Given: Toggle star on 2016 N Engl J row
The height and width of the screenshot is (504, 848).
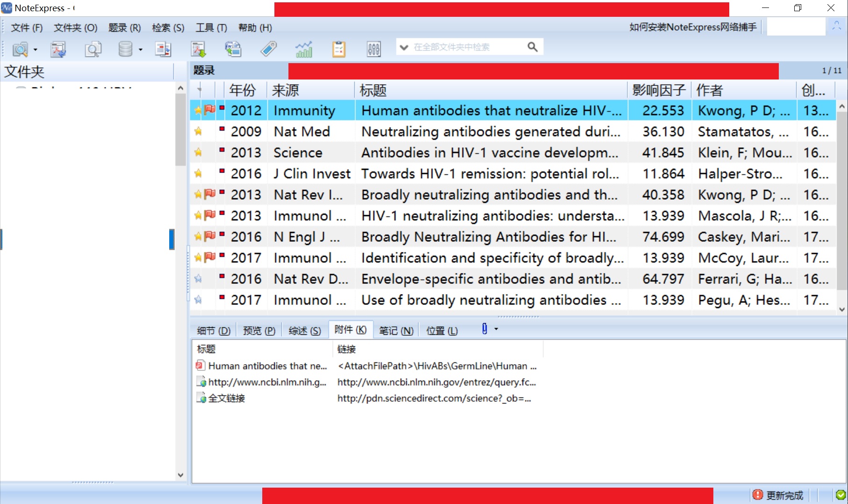Looking at the screenshot, I should pyautogui.click(x=198, y=237).
